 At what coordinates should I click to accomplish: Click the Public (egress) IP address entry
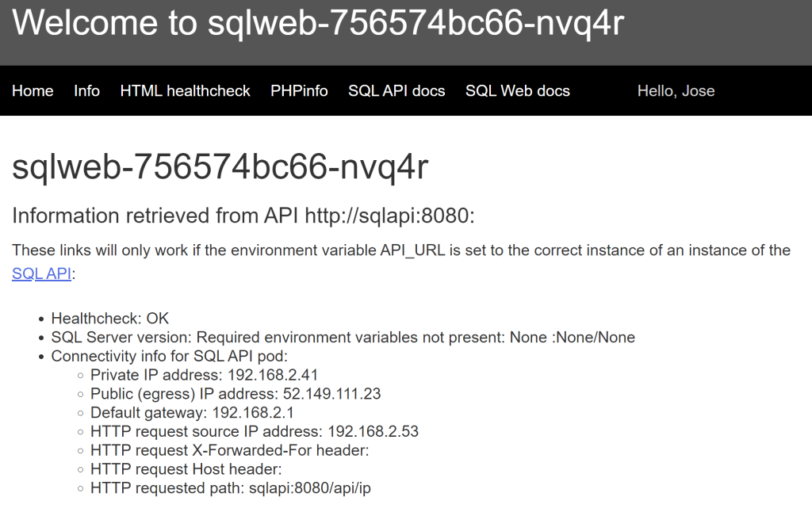(236, 394)
